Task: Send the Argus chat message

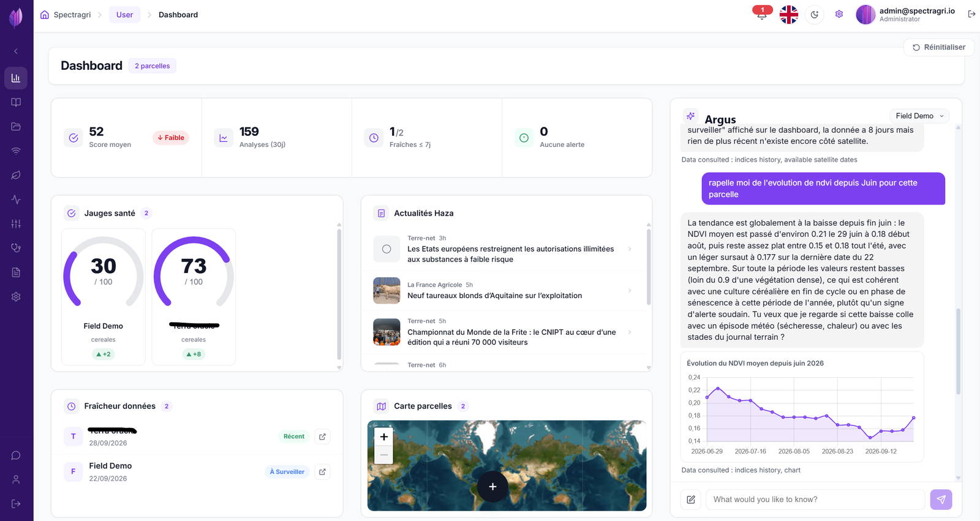Action: [x=941, y=500]
